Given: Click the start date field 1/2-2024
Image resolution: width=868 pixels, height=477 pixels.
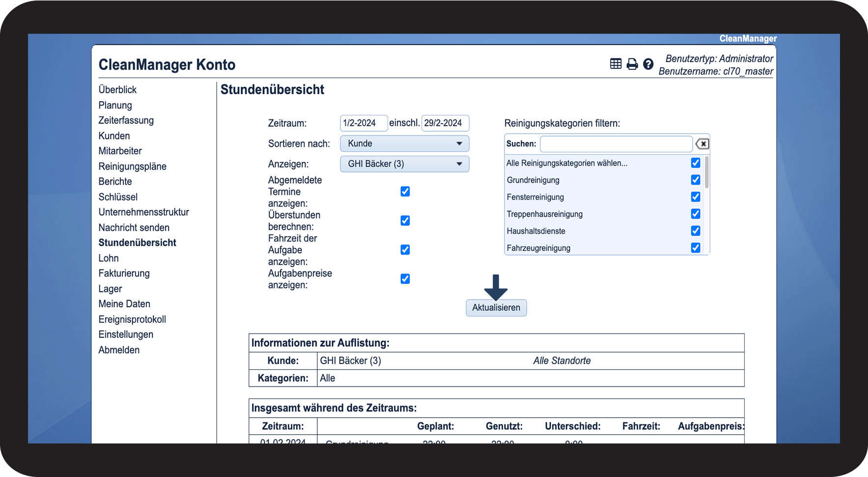Looking at the screenshot, I should [x=363, y=123].
